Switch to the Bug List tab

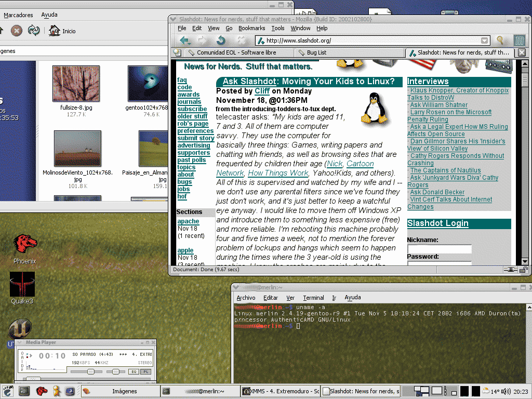coord(316,52)
